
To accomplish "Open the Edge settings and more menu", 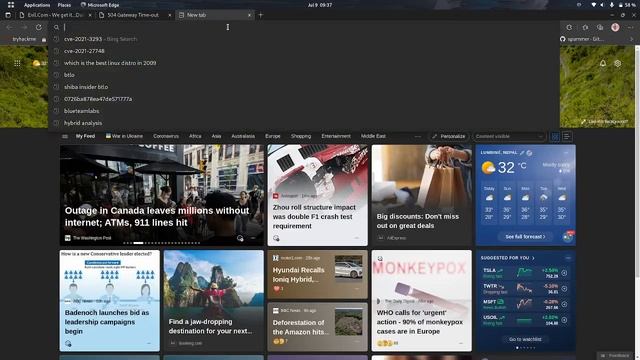I will 631,27.
